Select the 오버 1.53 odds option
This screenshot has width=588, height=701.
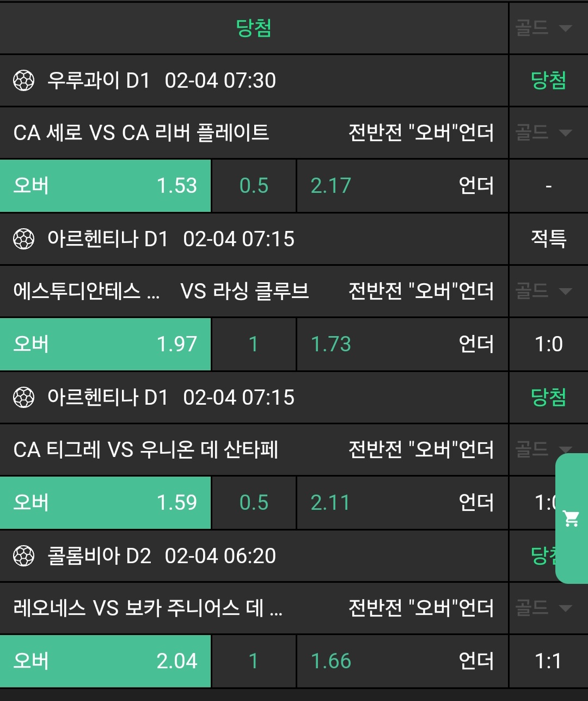coord(105,186)
